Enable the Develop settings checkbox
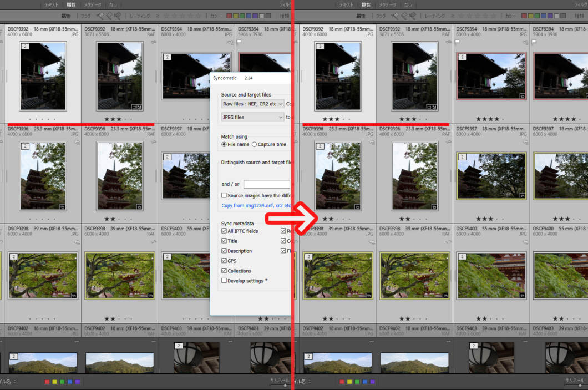This screenshot has width=588, height=390. pos(224,281)
